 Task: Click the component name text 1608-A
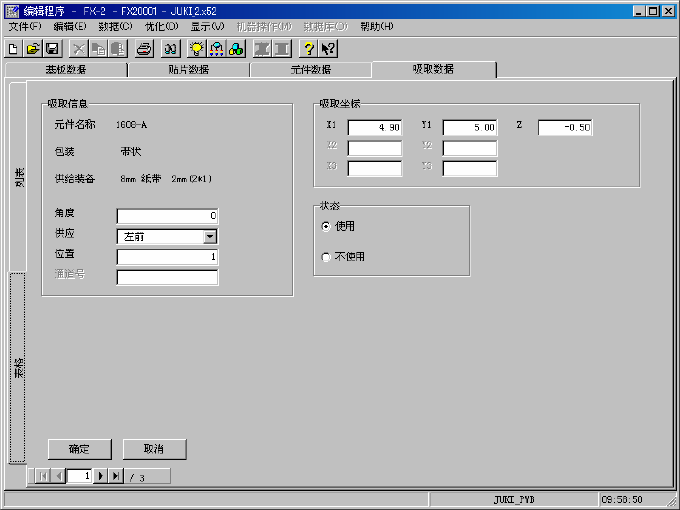click(x=131, y=125)
